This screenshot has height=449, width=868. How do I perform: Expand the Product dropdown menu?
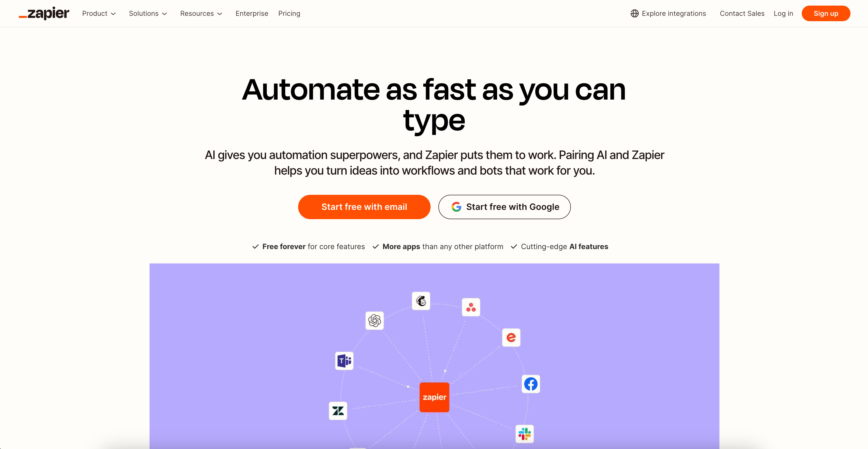(98, 13)
